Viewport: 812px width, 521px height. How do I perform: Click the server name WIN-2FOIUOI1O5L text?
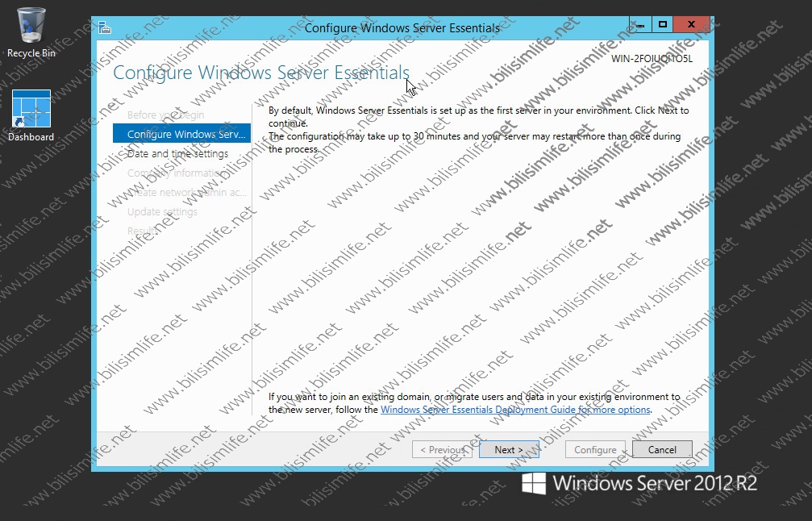click(652, 59)
